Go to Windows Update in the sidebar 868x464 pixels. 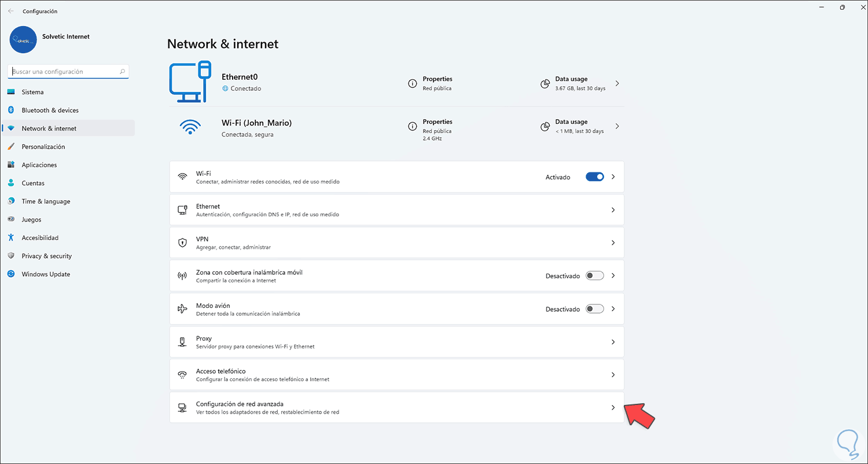pos(46,274)
